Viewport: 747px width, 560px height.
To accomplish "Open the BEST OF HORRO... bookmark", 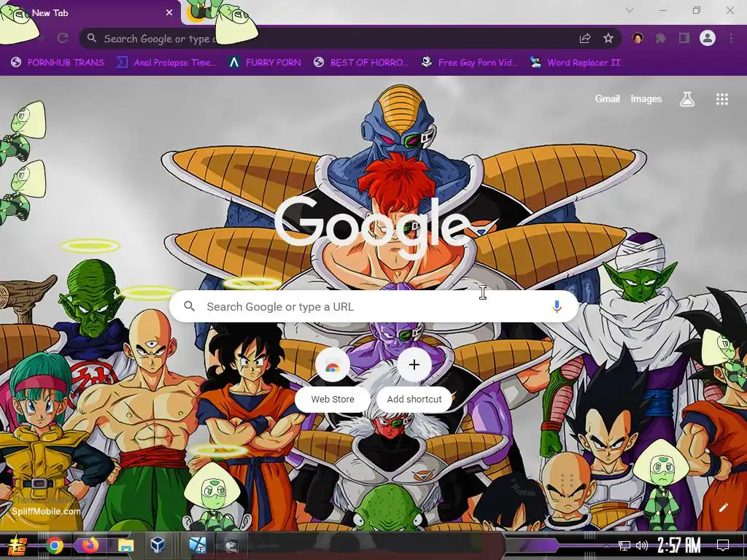I will pos(361,63).
